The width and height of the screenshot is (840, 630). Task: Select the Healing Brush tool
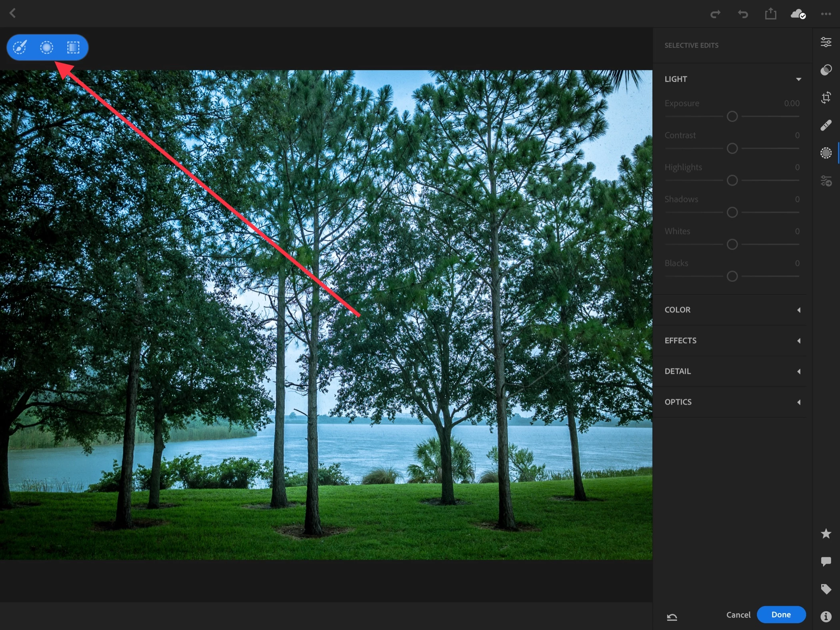click(x=826, y=125)
